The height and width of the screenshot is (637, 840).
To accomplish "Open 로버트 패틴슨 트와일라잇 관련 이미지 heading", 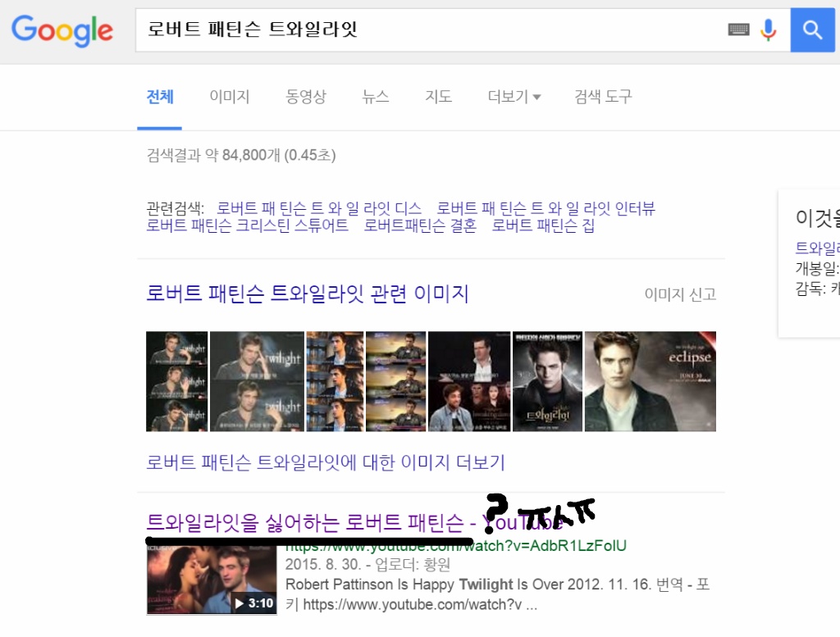I will pyautogui.click(x=308, y=293).
